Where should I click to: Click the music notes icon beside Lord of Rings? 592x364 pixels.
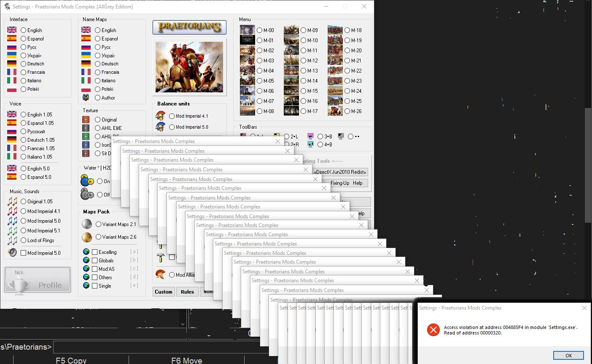[12, 240]
